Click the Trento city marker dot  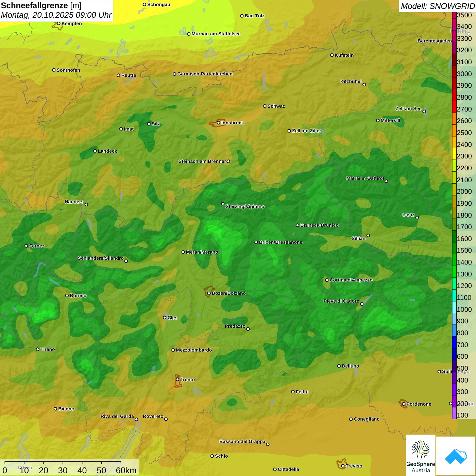tap(177, 379)
